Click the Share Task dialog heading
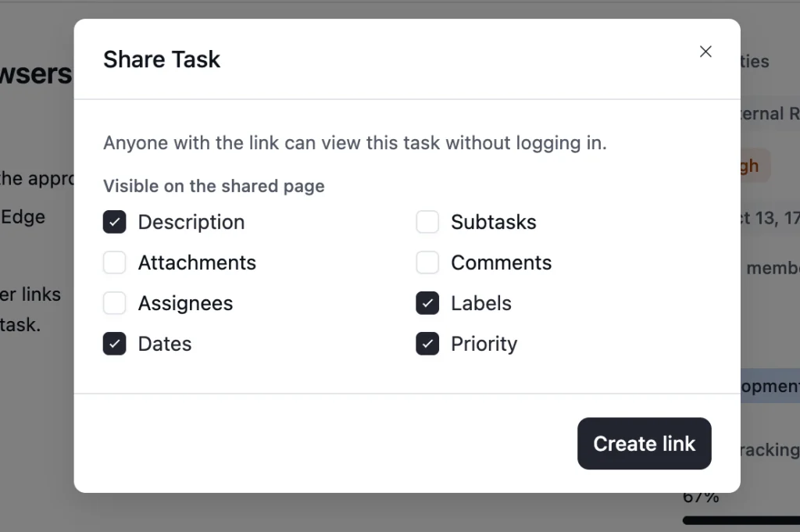Image resolution: width=800 pixels, height=532 pixels. click(162, 59)
